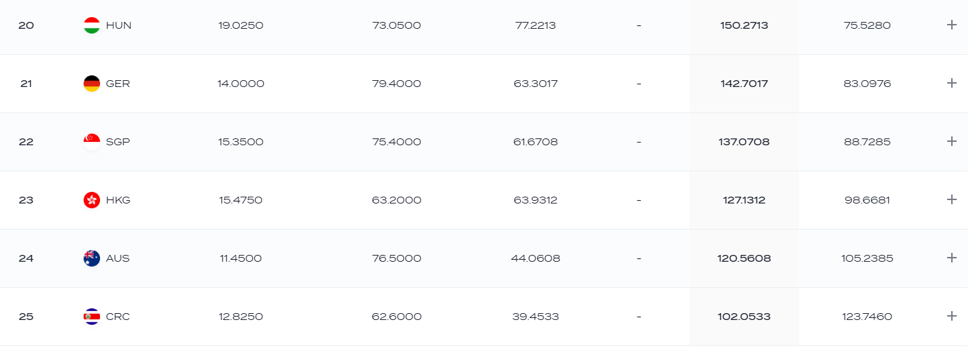980x357 pixels.
Task: Expand the HUN row details
Action: (951, 25)
